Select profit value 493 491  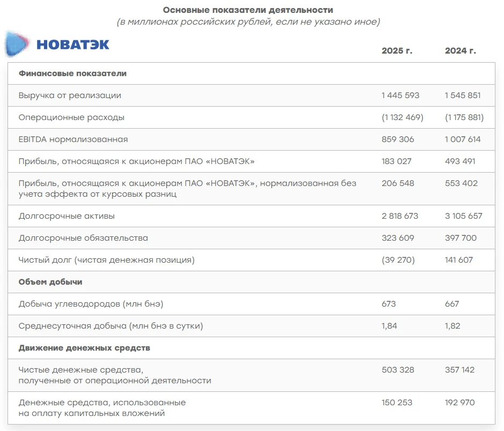pos(460,161)
